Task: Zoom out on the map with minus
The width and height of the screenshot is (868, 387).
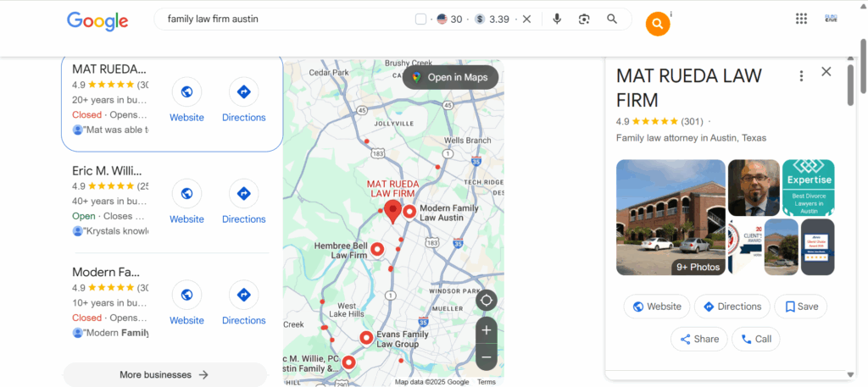Action: click(486, 357)
